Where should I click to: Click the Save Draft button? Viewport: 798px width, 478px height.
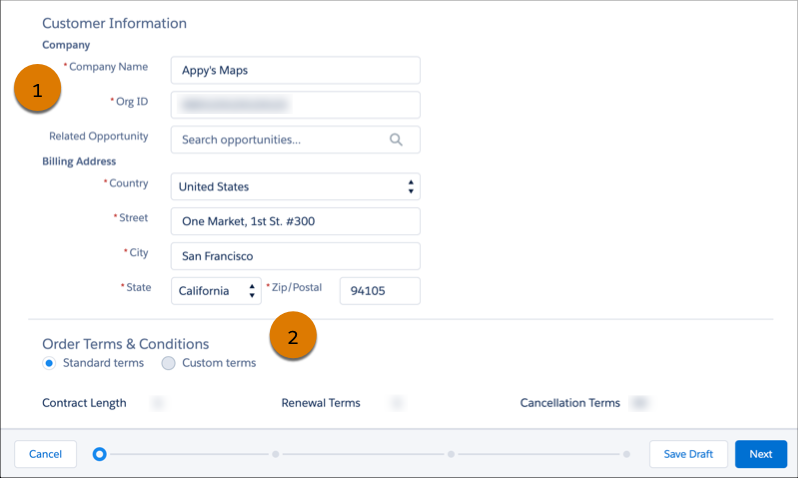688,454
